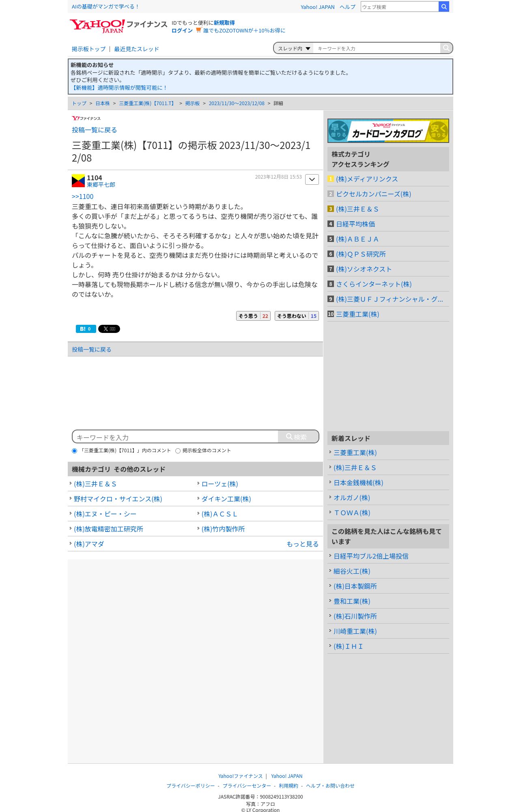Screen dimensions: 521x812
Task: Focus the lower keyword search field
Action: tap(175, 437)
